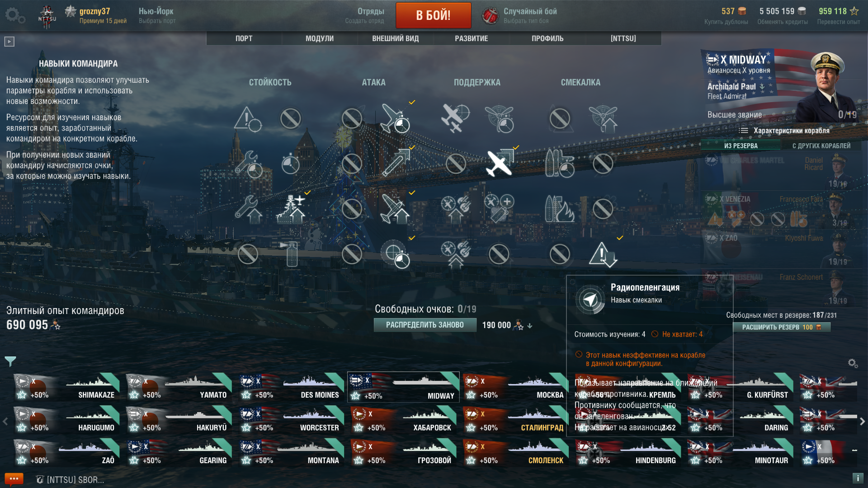
Task: Open the settings gear at top left
Action: point(15,15)
